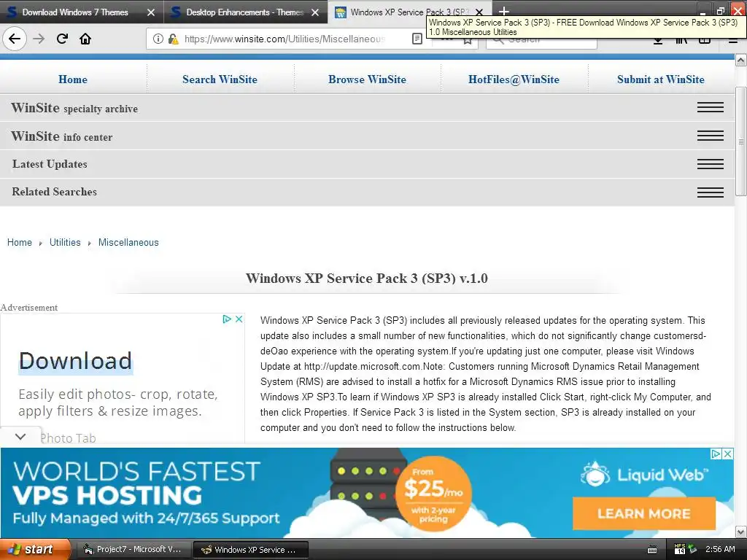Follow the Home breadcrumb link
747x560 pixels.
click(20, 242)
